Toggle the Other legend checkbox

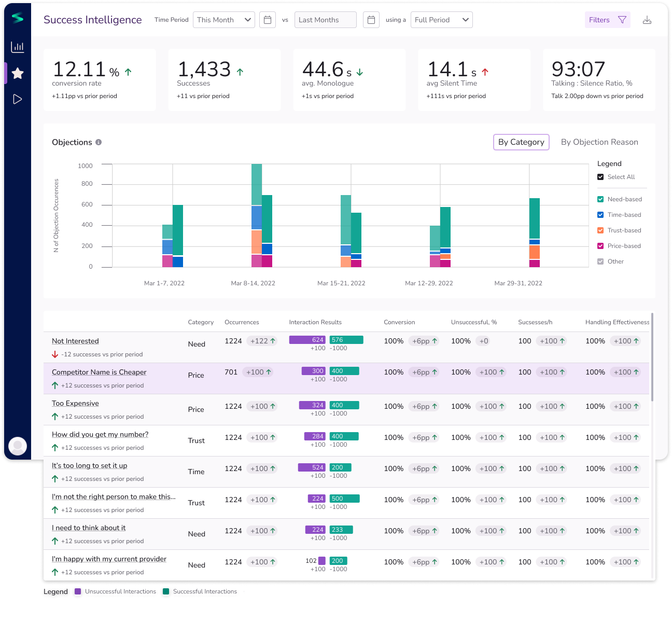click(x=600, y=261)
